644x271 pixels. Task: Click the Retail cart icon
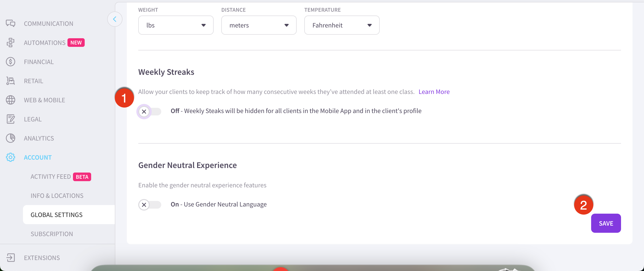tap(11, 81)
